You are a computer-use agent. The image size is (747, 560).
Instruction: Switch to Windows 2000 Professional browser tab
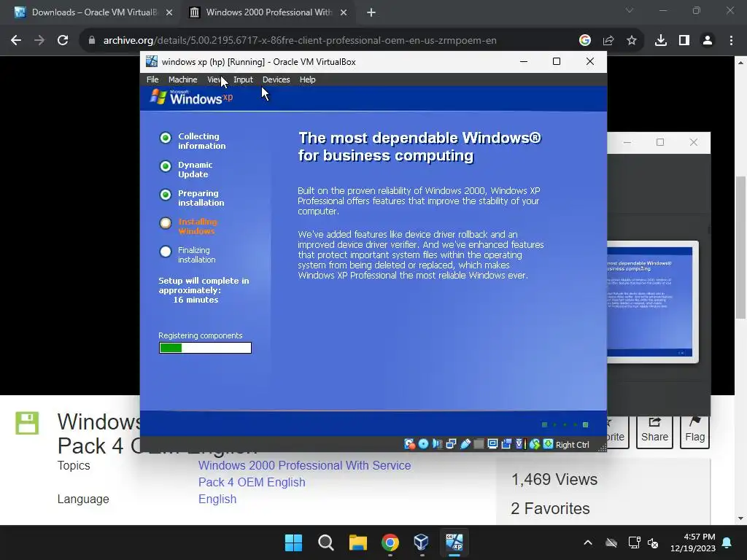coord(268,12)
